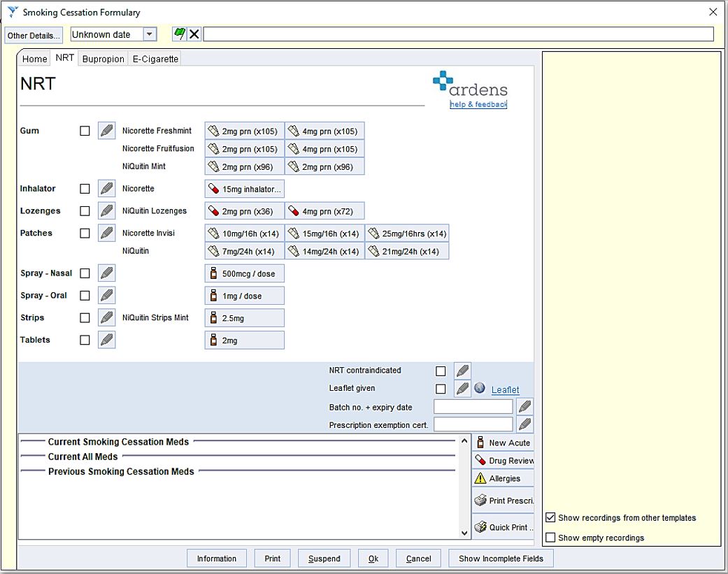Click the green flag icon in toolbar
Image resolution: width=728 pixels, height=574 pixels.
(179, 34)
